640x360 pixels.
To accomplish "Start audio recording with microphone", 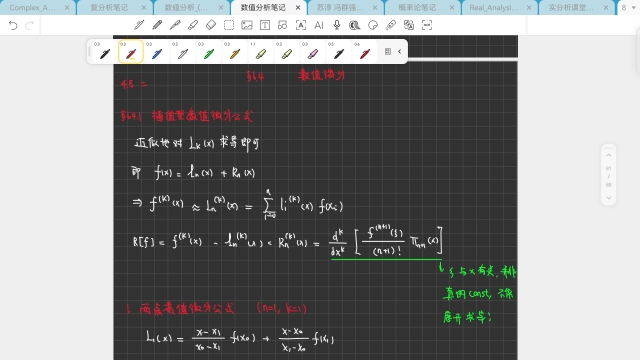I will tap(337, 25).
